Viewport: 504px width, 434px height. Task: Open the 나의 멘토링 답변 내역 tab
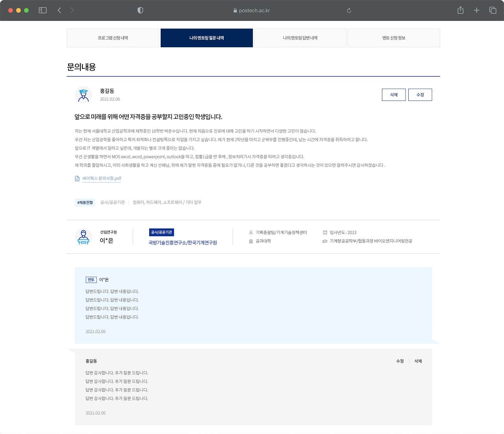point(300,38)
